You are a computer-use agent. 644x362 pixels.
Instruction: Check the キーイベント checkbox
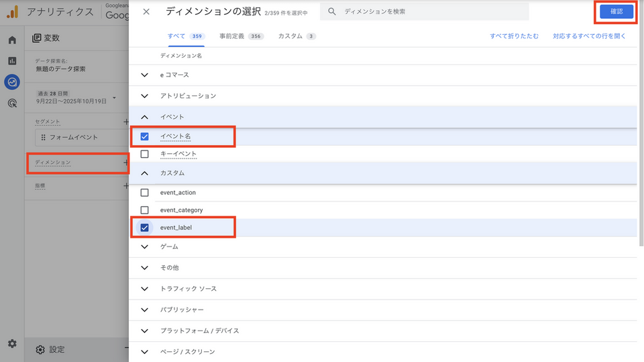coord(144,154)
